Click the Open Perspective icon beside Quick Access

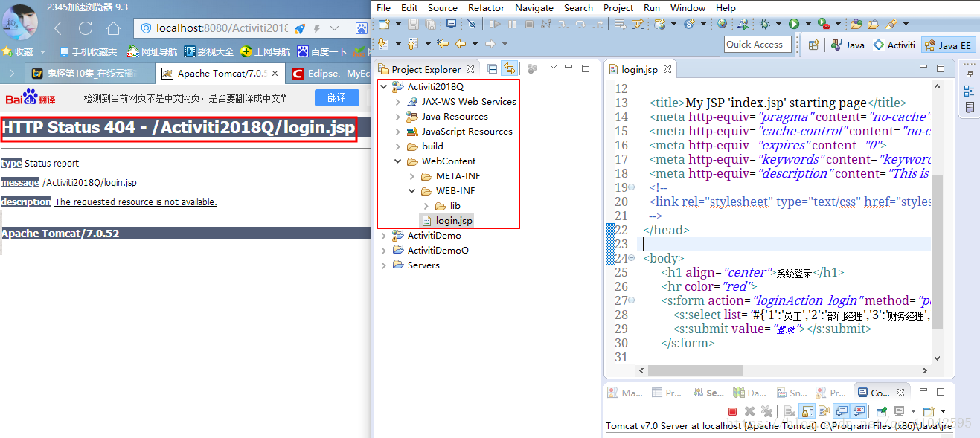813,45
